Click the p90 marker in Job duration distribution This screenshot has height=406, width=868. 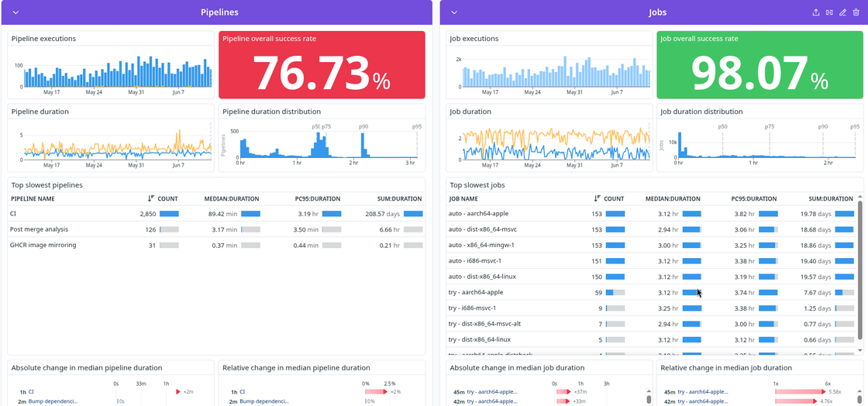[823, 126]
